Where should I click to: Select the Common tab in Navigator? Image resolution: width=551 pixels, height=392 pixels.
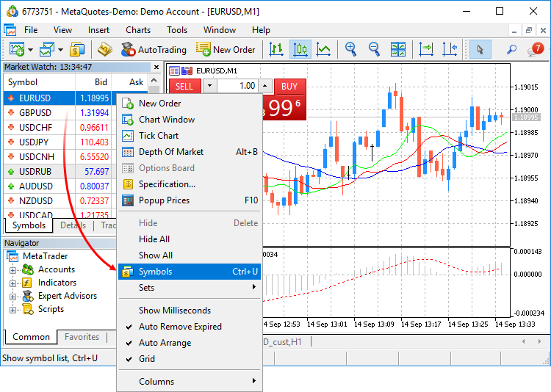coord(31,337)
